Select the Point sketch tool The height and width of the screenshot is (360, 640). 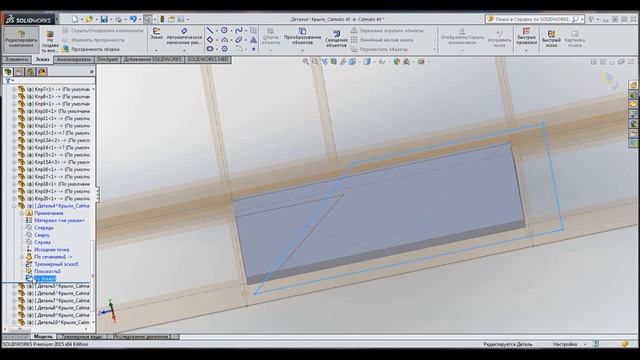pos(253,49)
